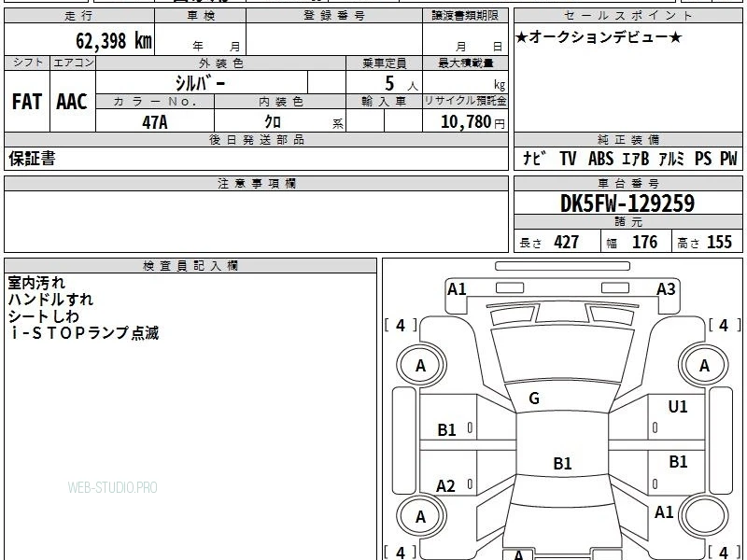Image resolution: width=747 pixels, height=560 pixels.
Task: Click the note i-STOPランプ点滅
Action: tap(83, 332)
